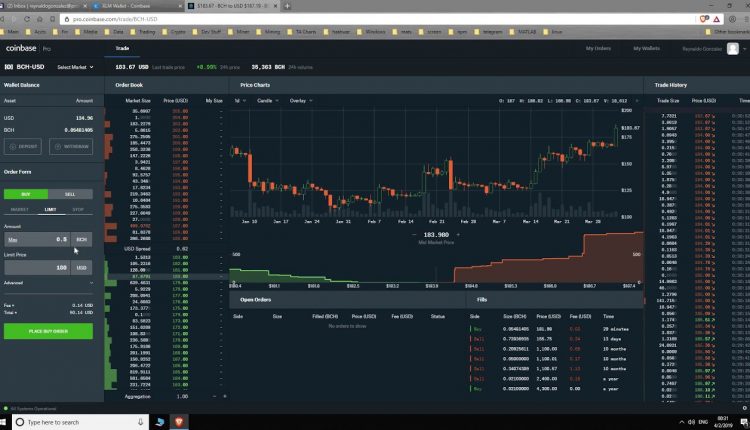Viewport: 750px width, 430px height.
Task: Switch order type to STOP
Action: tap(78, 209)
